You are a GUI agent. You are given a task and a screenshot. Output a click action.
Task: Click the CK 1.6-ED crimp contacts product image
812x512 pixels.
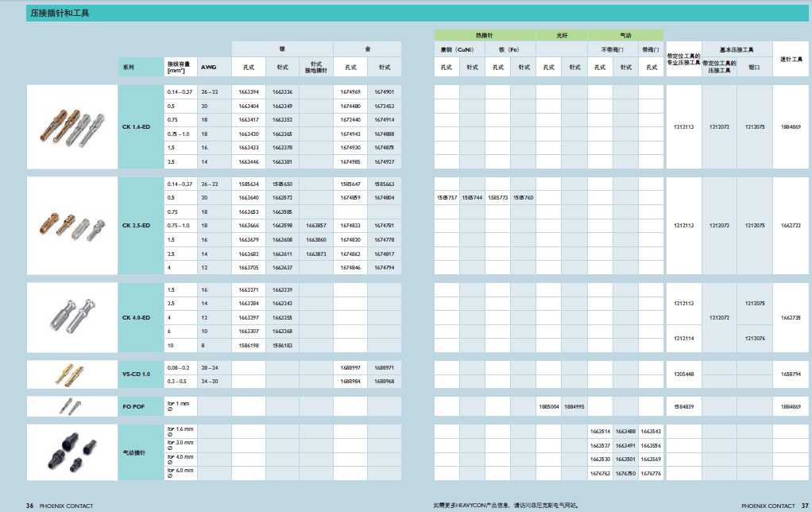pos(72,127)
